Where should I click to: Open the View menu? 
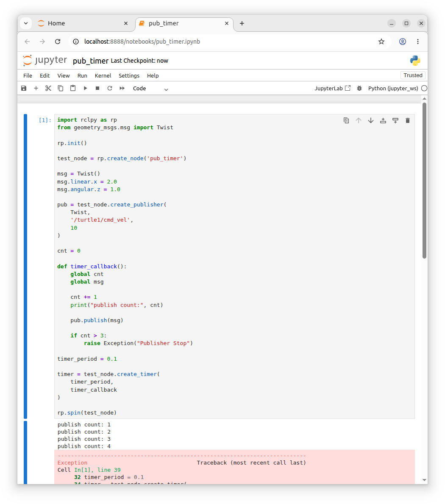coord(63,75)
